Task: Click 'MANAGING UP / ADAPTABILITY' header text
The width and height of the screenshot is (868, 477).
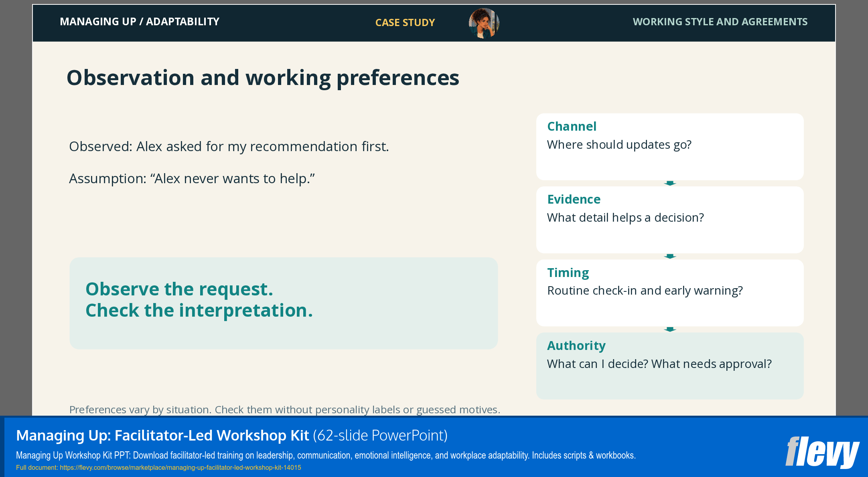Action: [140, 22]
